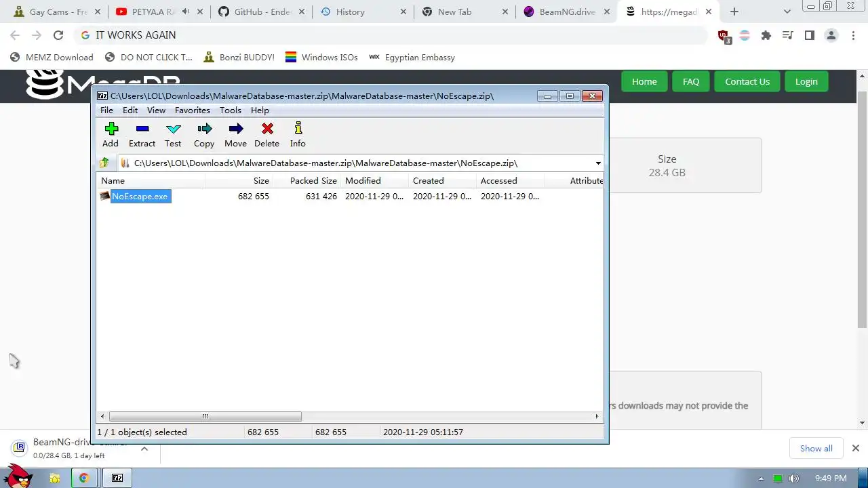Open the File menu in 7-Zip

(106, 110)
